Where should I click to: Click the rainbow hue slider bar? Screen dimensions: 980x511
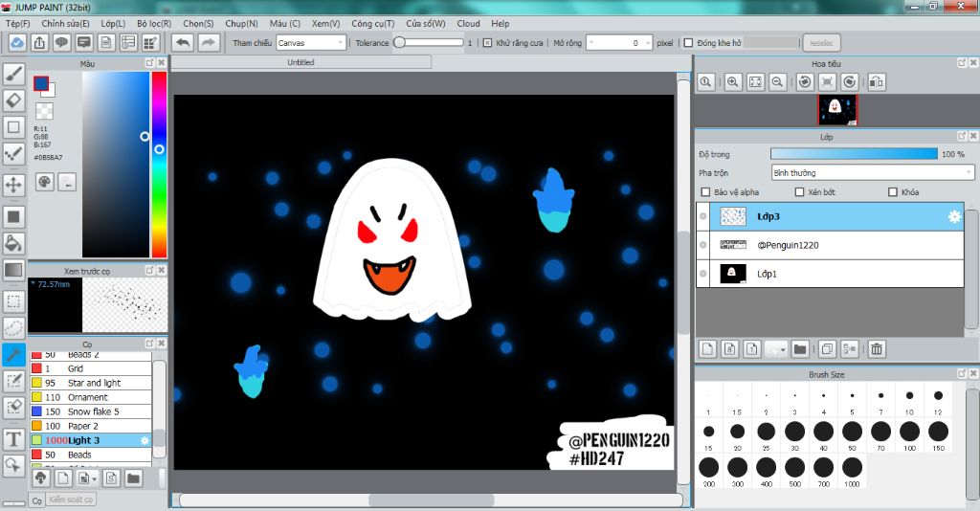160,165
